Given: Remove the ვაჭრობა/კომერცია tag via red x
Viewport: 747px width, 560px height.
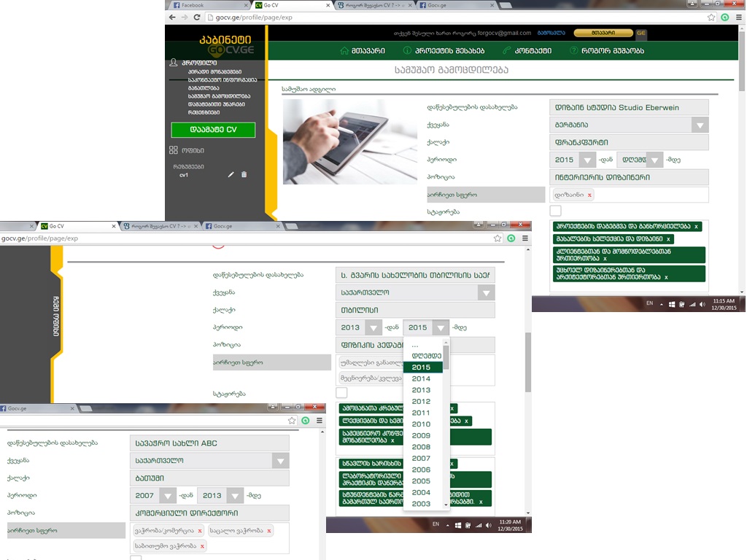Looking at the screenshot, I should tap(200, 531).
